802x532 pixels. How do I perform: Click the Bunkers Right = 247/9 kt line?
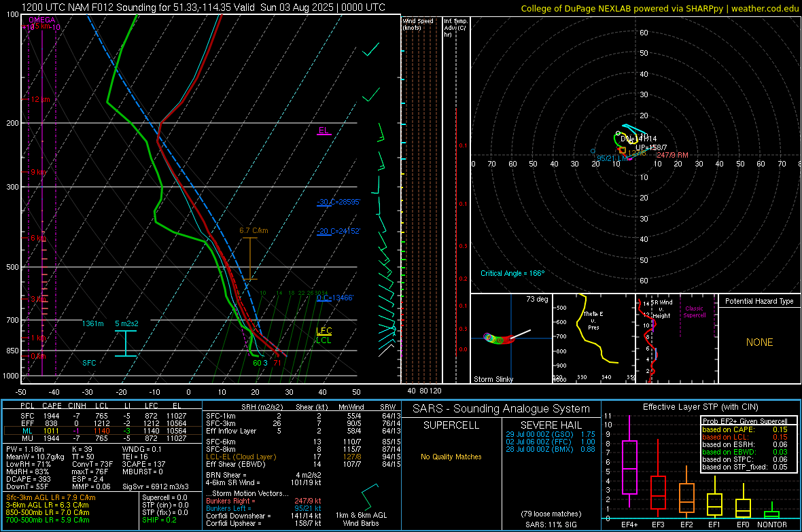264,501
